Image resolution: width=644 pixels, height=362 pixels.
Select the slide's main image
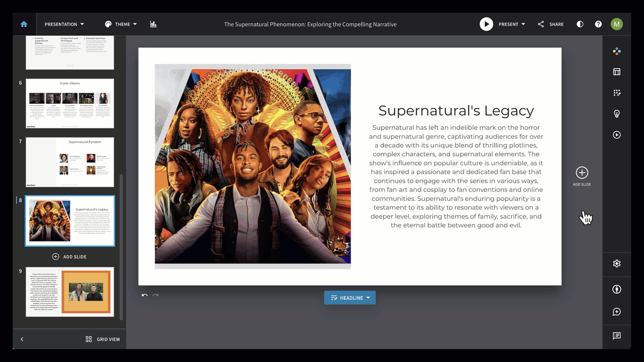click(253, 167)
